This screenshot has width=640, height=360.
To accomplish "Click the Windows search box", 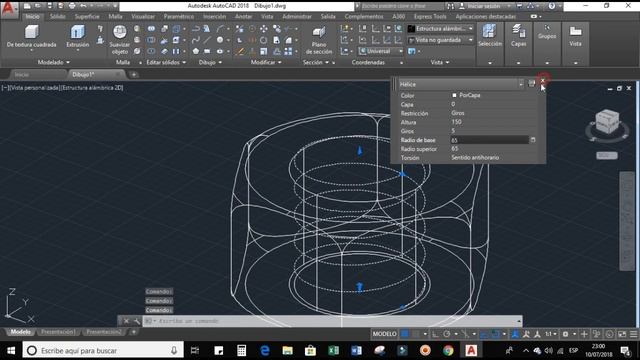I will coord(103,350).
